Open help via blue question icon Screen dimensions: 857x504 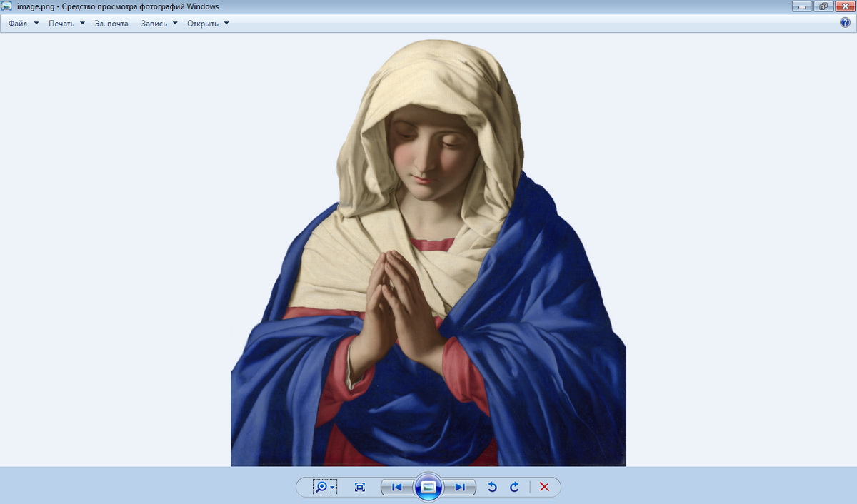(845, 23)
